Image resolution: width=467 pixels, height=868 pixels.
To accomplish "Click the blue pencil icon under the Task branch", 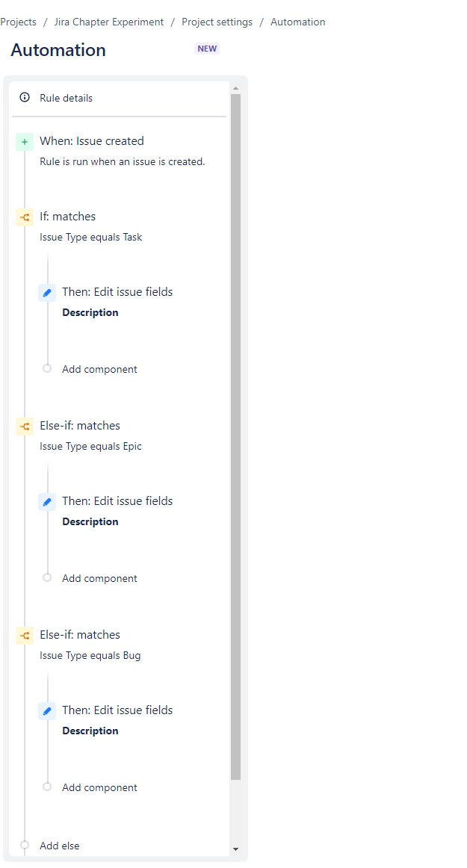I will coord(47,292).
